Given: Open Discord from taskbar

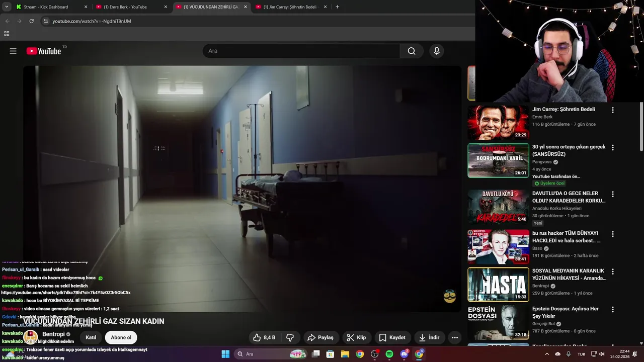Looking at the screenshot, I should click(x=404, y=354).
